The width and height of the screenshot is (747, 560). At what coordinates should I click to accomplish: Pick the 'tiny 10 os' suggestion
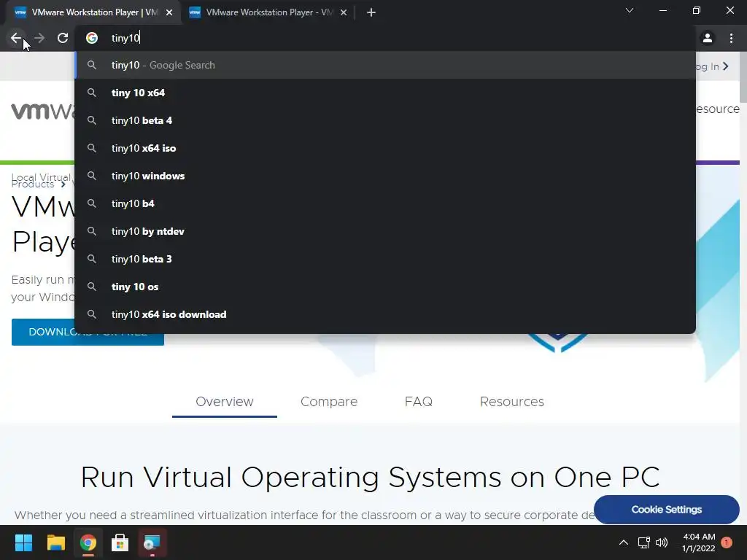pyautogui.click(x=385, y=287)
